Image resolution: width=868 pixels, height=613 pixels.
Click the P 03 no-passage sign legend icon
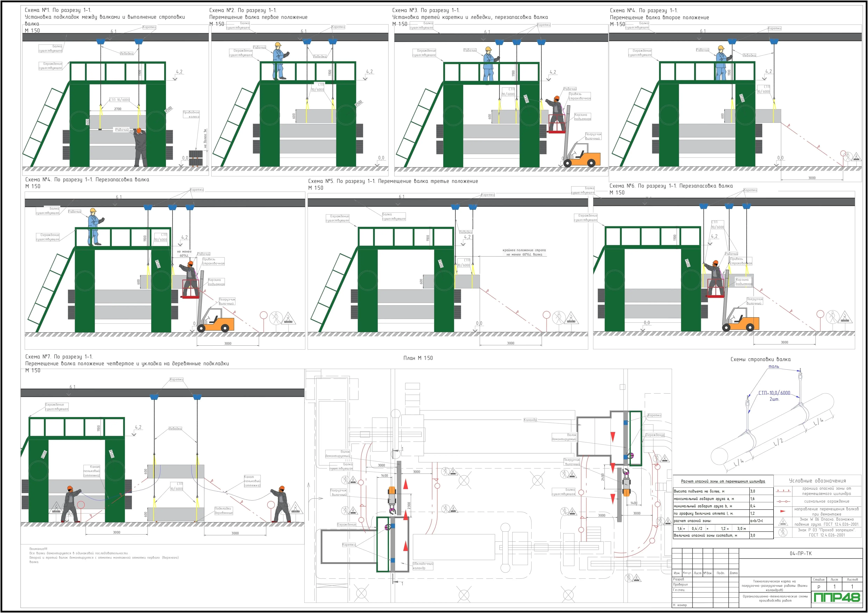coord(783,532)
